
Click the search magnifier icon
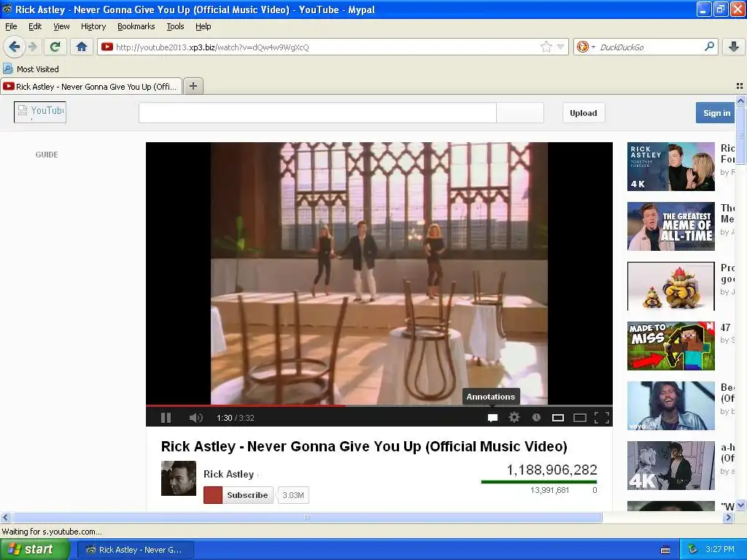point(709,47)
